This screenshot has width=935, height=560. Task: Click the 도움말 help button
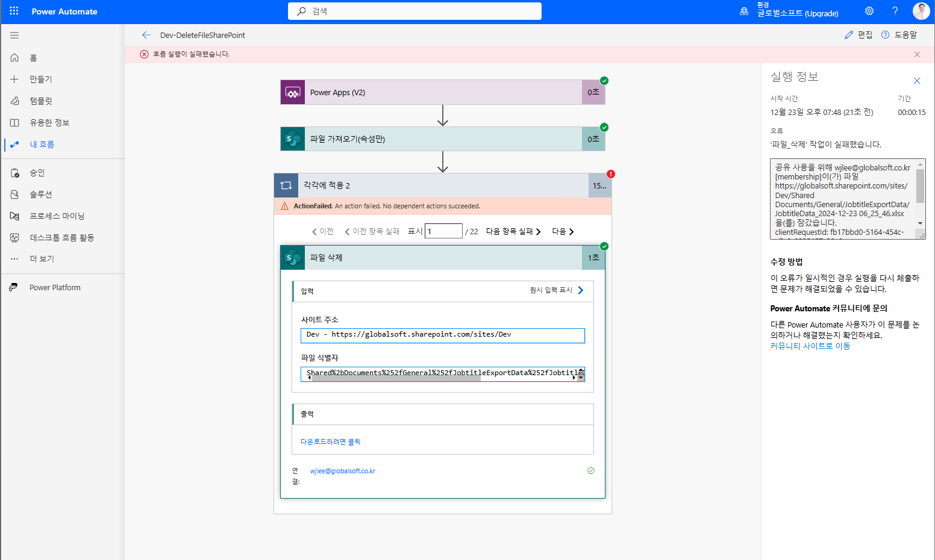pos(899,35)
